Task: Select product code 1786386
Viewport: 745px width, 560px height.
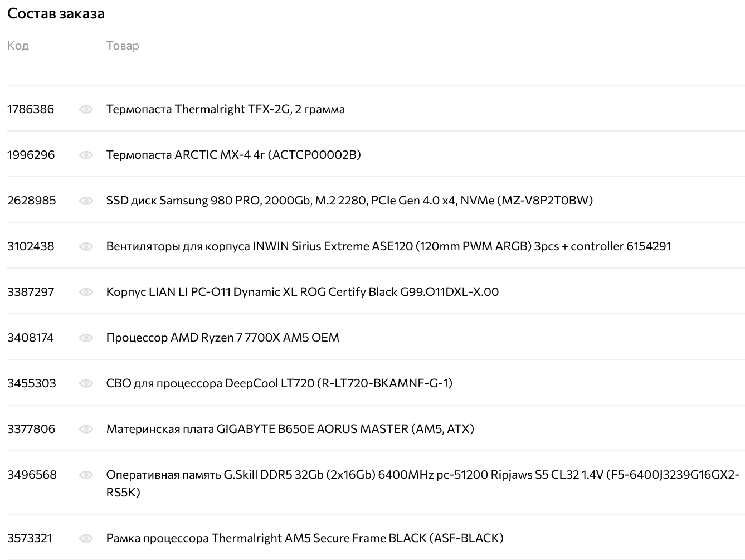Action: tap(31, 109)
